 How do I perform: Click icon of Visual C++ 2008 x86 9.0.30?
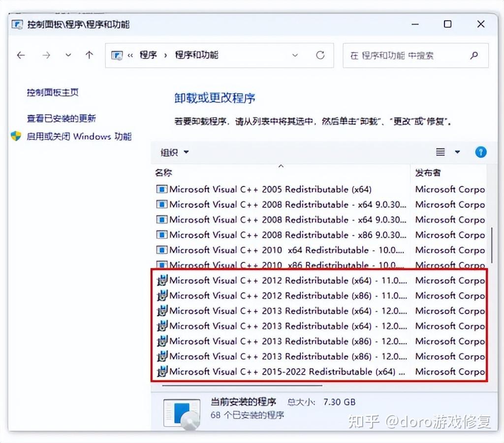161,235
